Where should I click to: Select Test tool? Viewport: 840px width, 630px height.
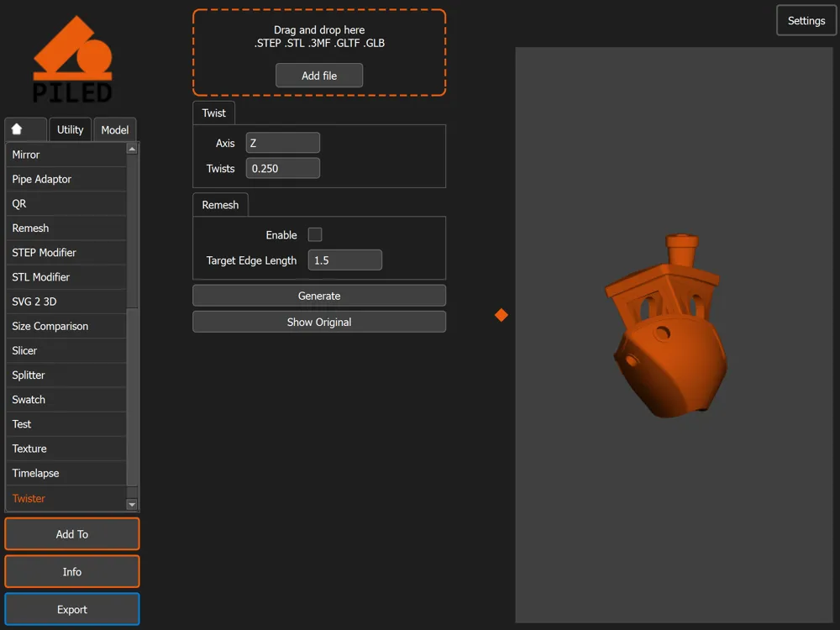(66, 424)
